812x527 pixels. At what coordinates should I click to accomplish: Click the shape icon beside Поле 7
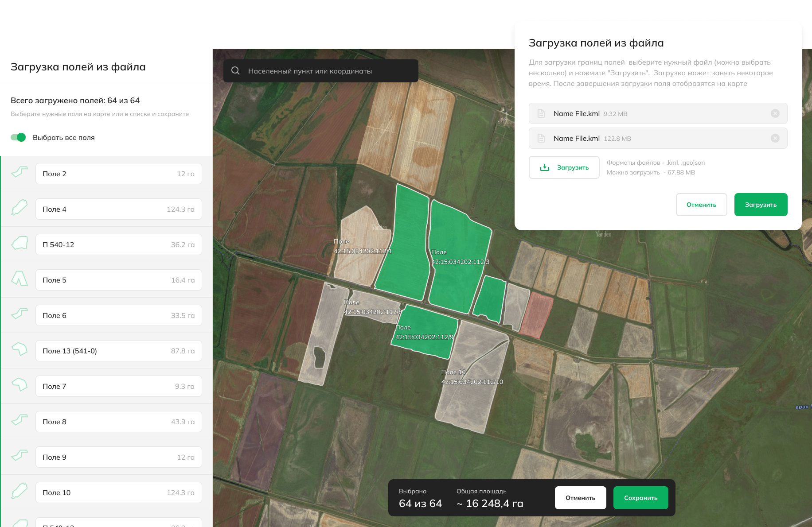click(x=20, y=384)
